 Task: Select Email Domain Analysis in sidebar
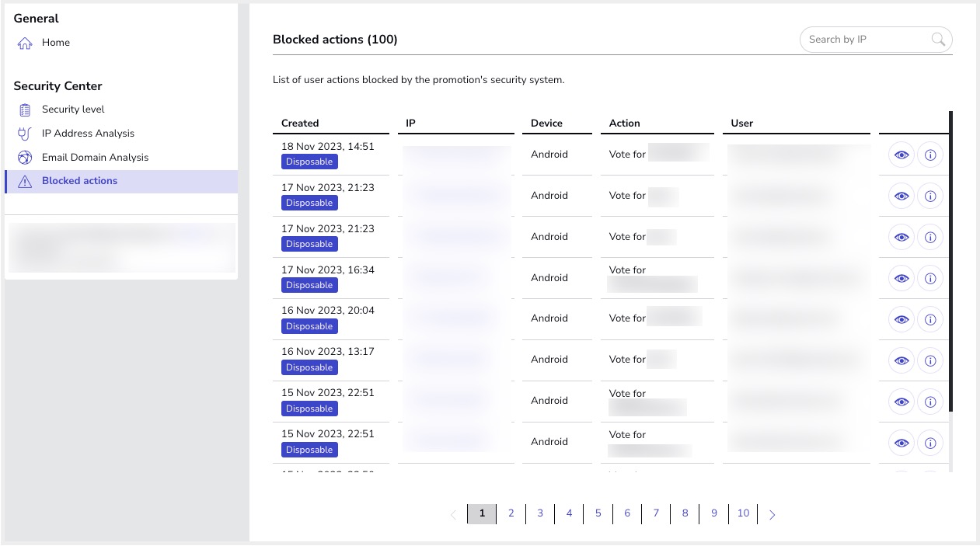point(95,158)
